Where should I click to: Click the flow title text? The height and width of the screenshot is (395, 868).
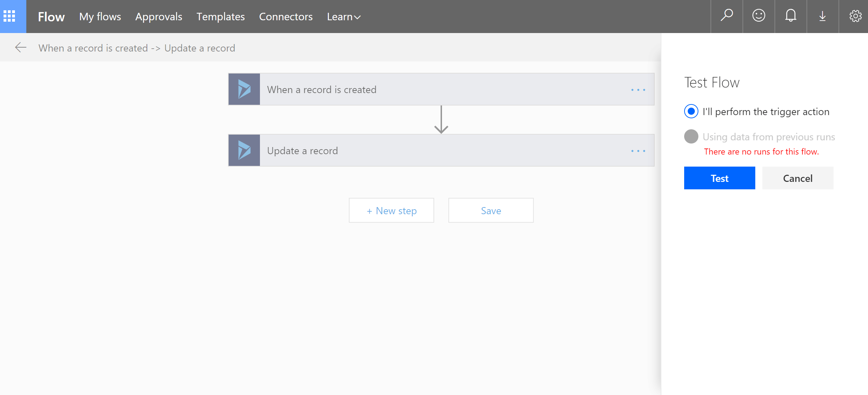137,48
